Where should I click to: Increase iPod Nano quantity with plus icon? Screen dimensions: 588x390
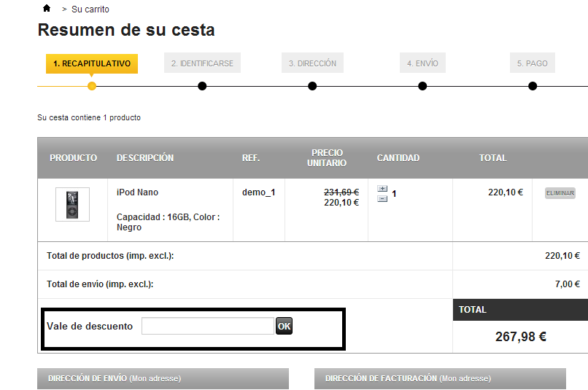[382, 189]
